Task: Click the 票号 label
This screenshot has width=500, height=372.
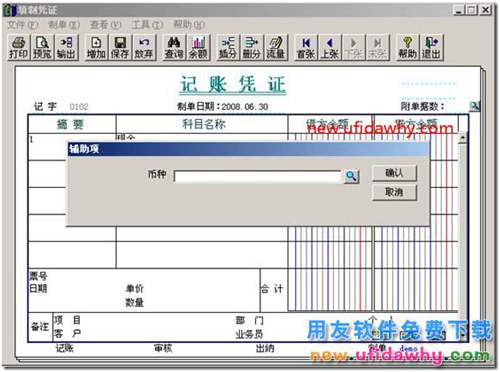Action: [x=38, y=276]
